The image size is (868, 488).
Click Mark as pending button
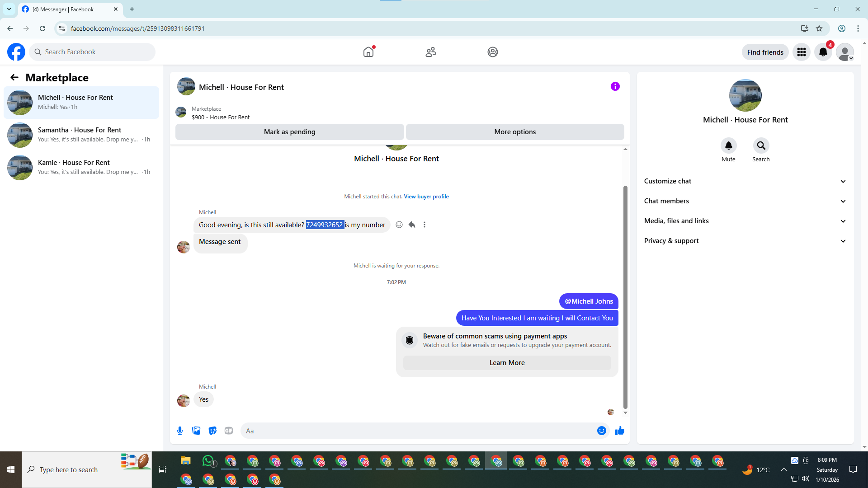point(289,132)
